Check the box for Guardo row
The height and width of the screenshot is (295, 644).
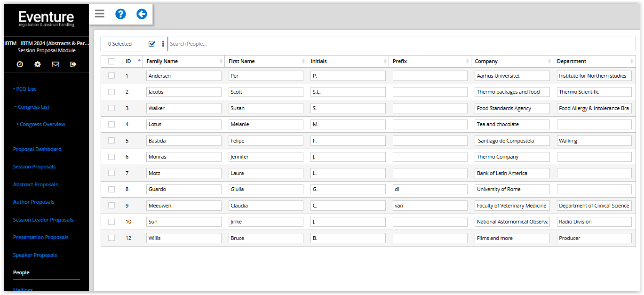tap(111, 189)
